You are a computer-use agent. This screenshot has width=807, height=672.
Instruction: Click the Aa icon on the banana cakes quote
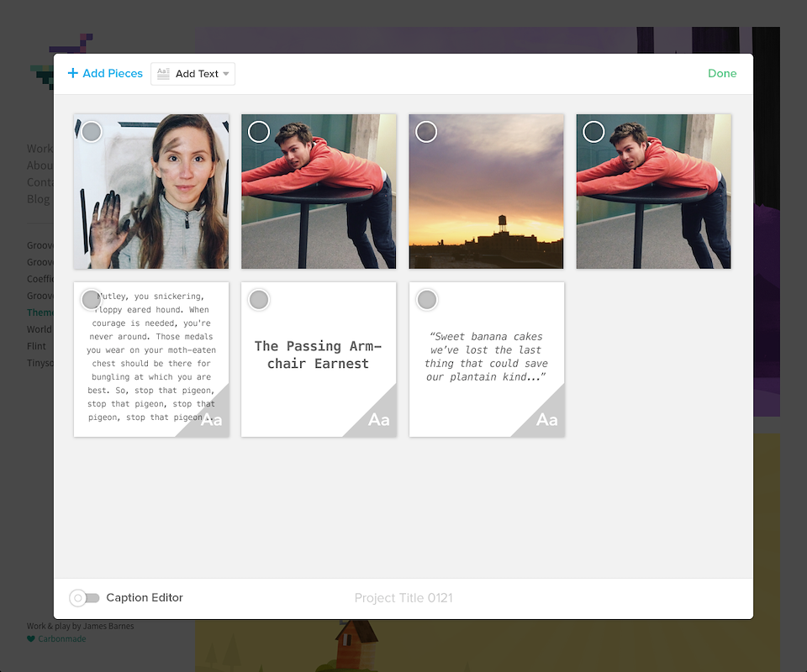coord(547,419)
